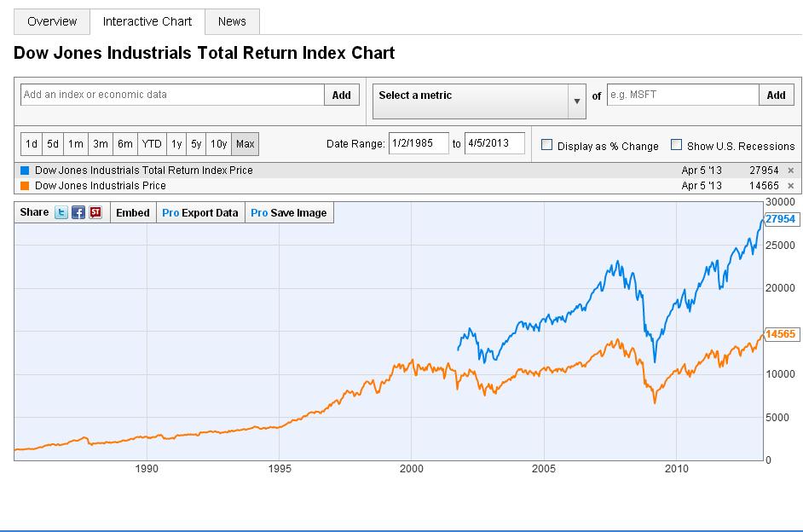Click the 25000 label on price axis

780,246
